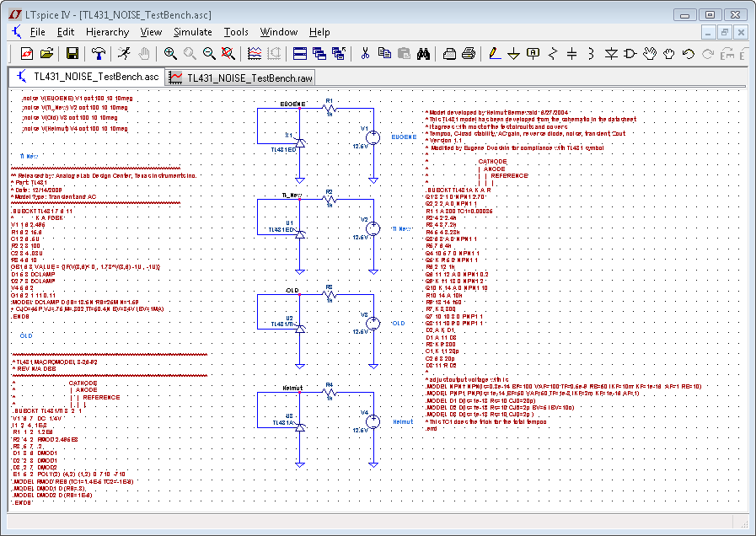
Task: Select the Label Net tool
Action: point(533,53)
